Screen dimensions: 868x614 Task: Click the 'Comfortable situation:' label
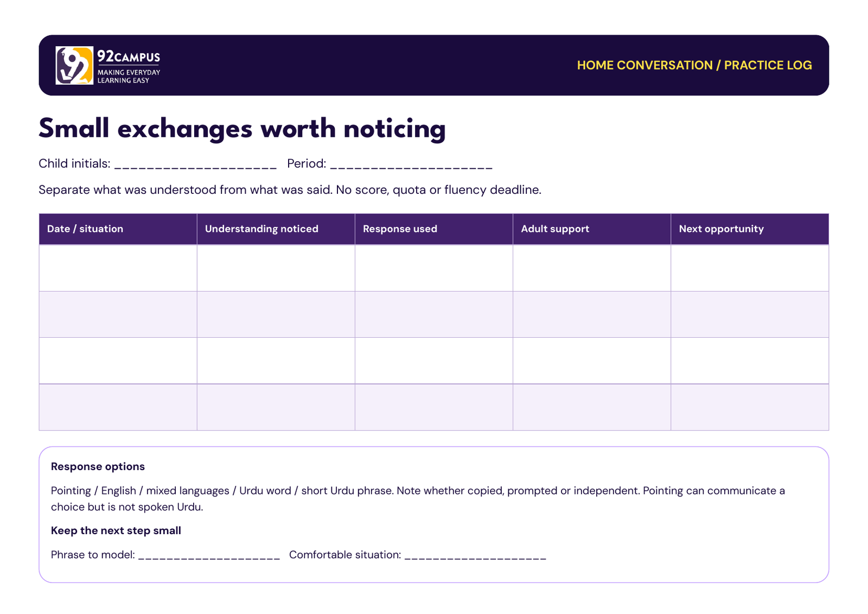click(345, 555)
